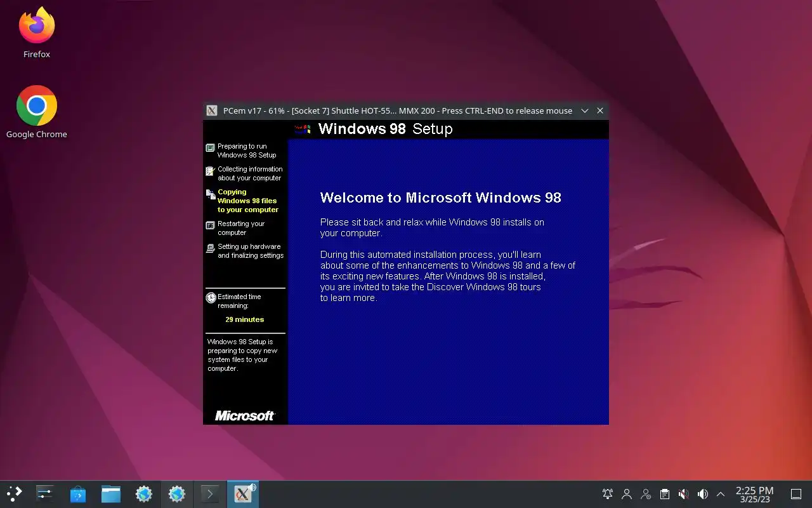Expand the hidden system tray icons arrow
812x508 pixels.
[721, 494]
